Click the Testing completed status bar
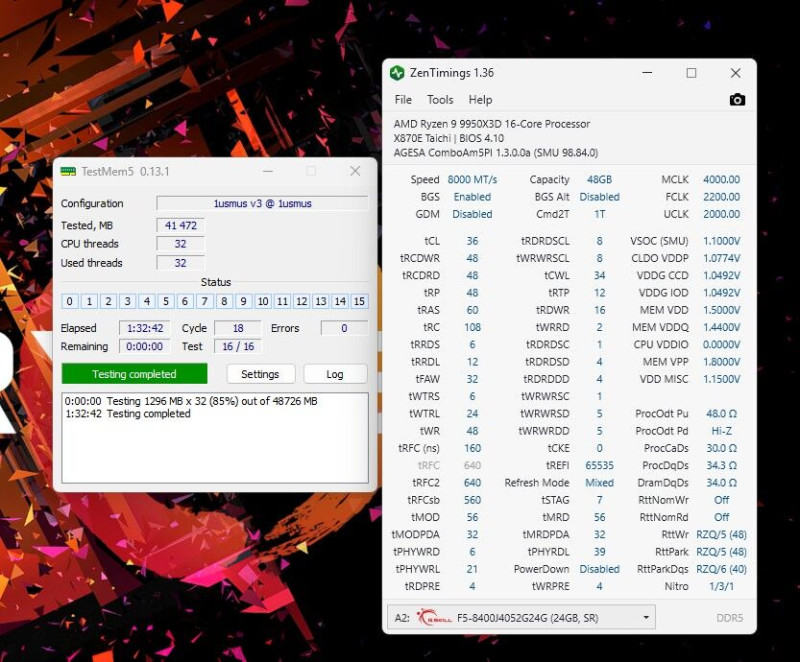Screen dimensions: 800x662 coord(134,374)
